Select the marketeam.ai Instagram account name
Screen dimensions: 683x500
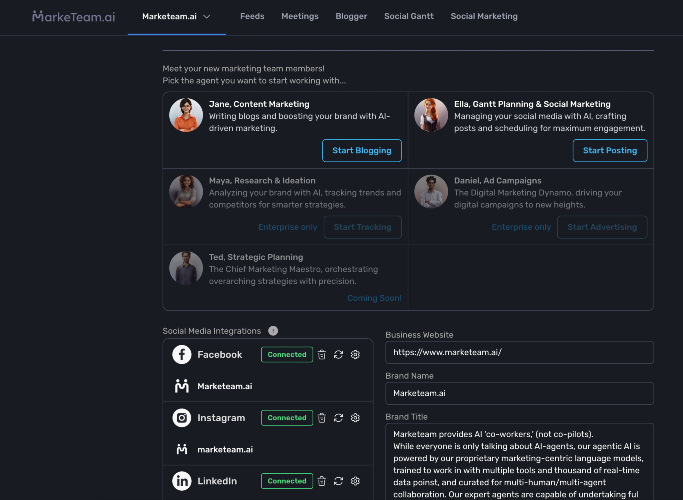[225, 449]
